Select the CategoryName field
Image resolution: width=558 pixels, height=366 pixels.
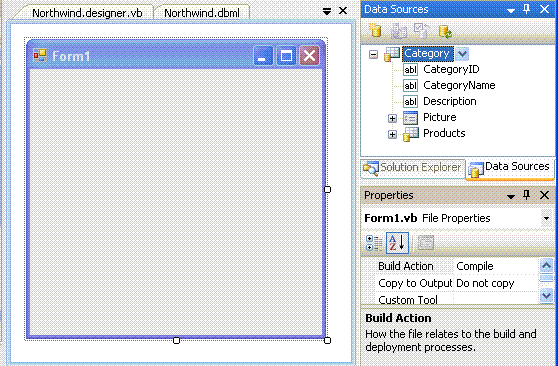click(459, 85)
